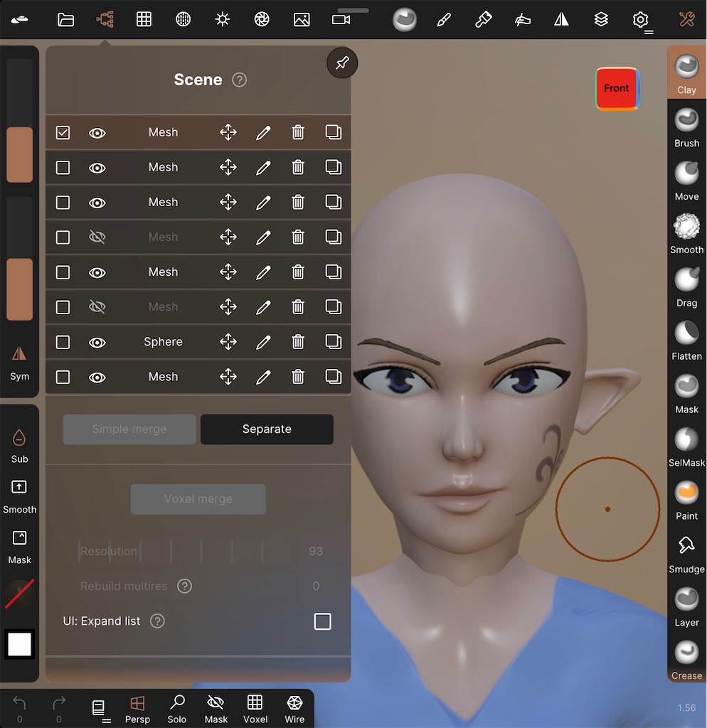Open Scene help question mark
The width and height of the screenshot is (707, 728).
[239, 80]
